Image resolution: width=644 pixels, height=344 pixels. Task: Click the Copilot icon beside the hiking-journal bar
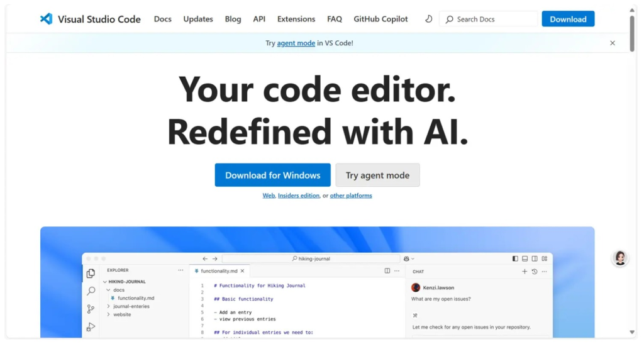tap(406, 258)
